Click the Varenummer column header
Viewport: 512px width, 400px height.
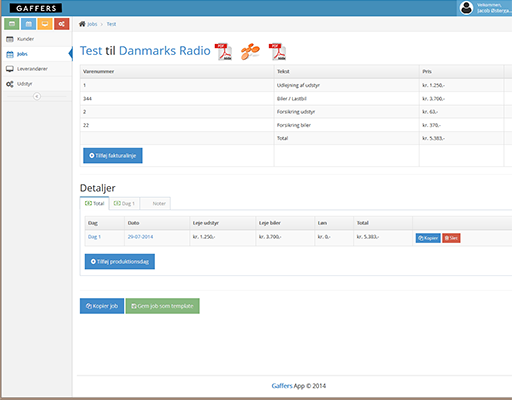point(177,72)
